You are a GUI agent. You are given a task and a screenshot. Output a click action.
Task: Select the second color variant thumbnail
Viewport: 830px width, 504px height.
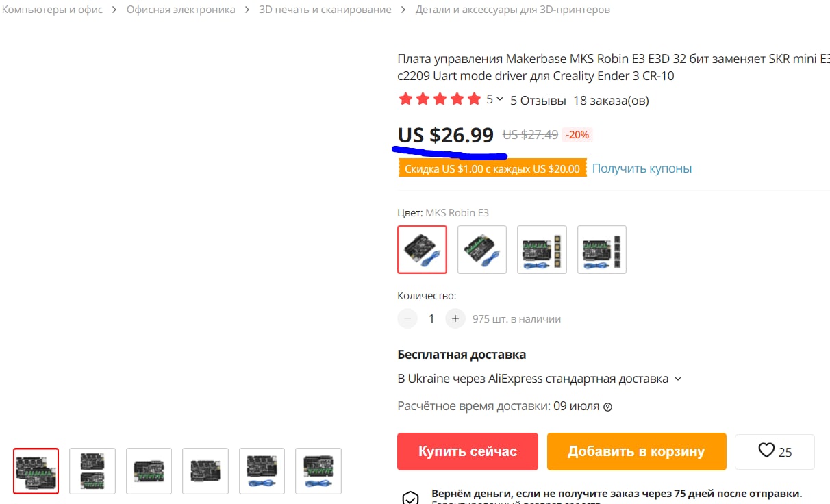coord(482,249)
